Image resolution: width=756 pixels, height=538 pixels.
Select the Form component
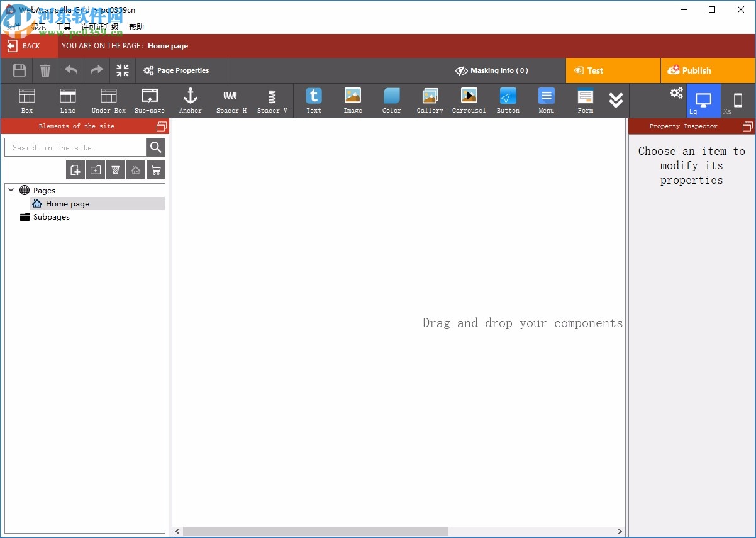[x=586, y=101]
